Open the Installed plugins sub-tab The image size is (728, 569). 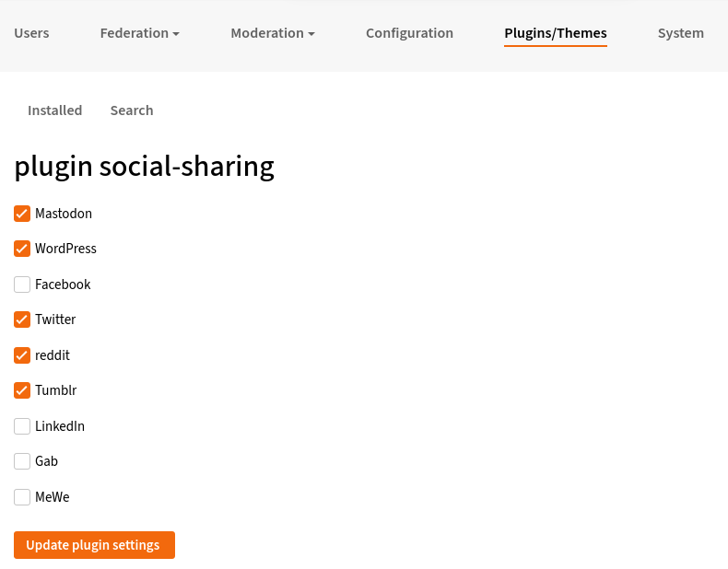coord(54,110)
